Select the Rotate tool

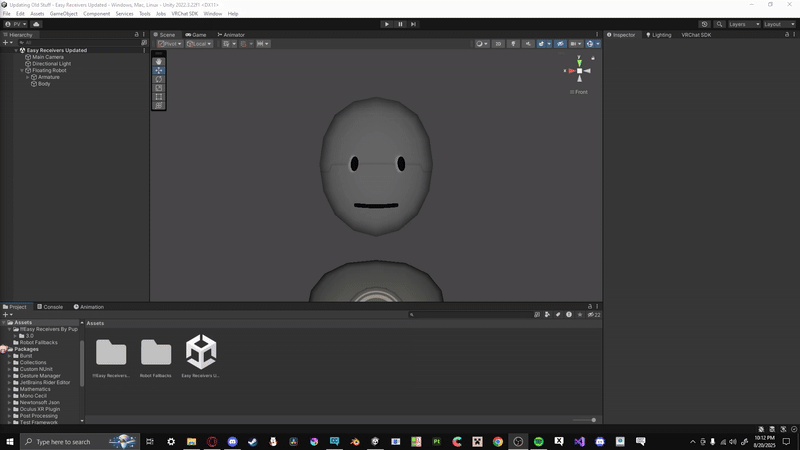tap(159, 79)
